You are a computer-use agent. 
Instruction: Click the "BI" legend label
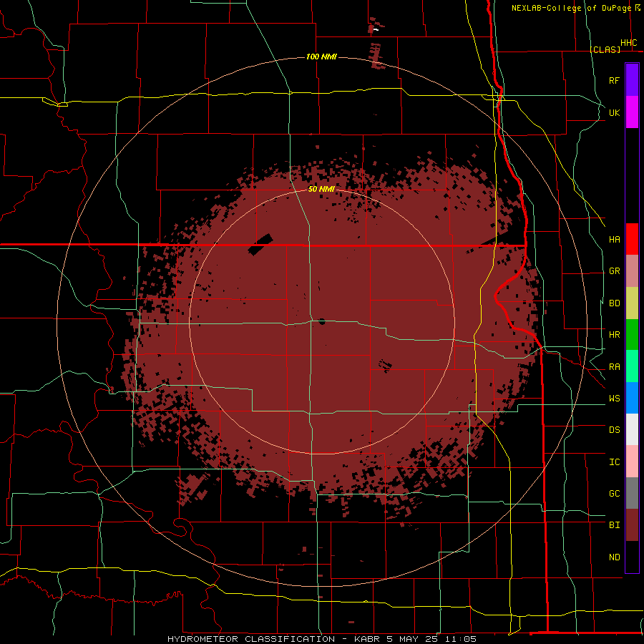click(x=614, y=525)
